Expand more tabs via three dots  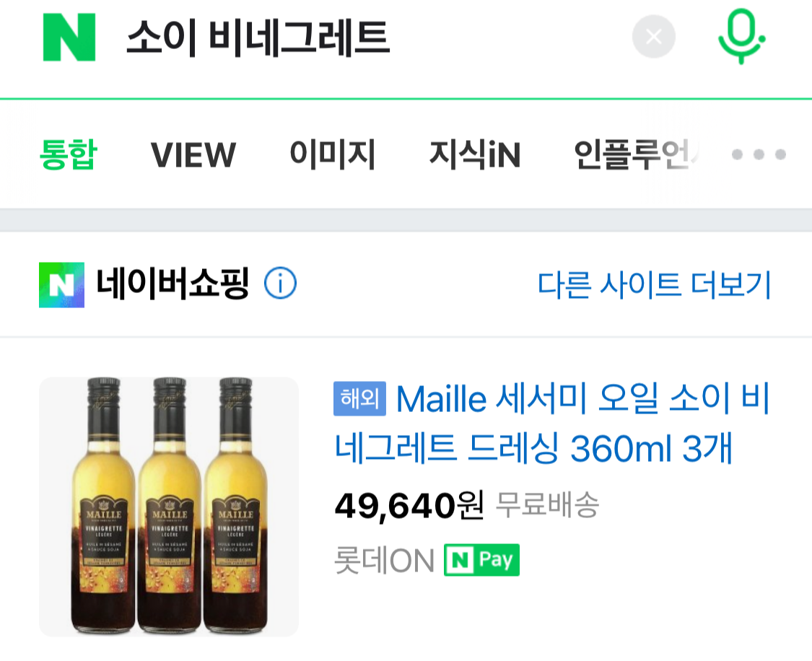click(759, 154)
